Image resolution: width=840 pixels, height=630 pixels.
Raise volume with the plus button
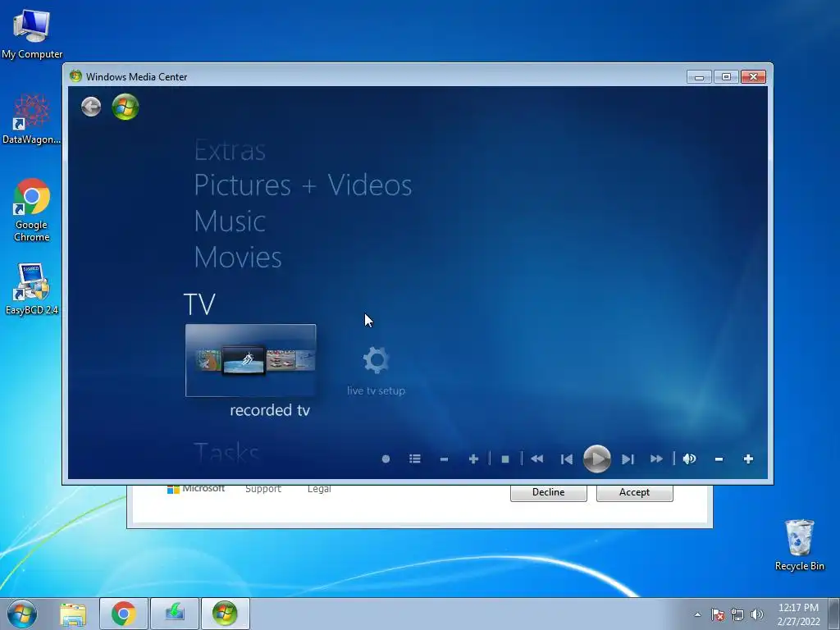click(748, 459)
